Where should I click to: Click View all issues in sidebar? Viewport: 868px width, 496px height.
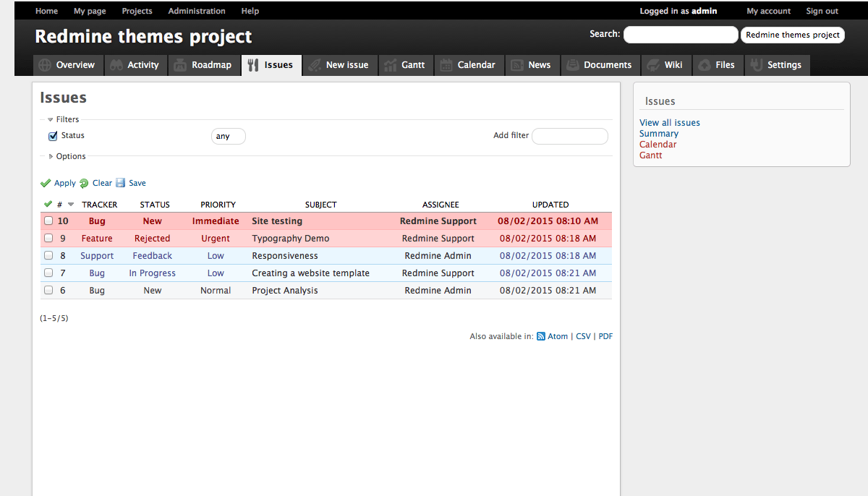[670, 123]
